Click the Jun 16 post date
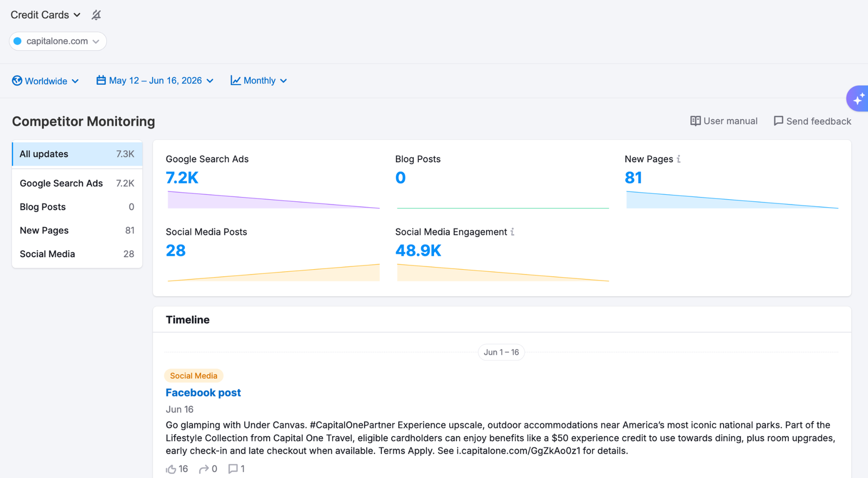The height and width of the screenshot is (478, 868). click(180, 410)
